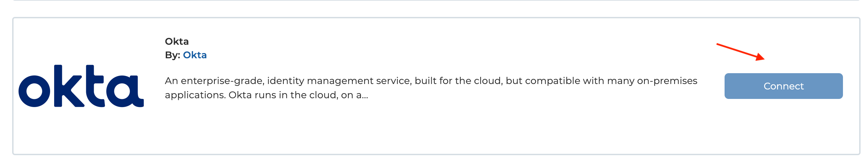Screen dimensions: 868x166
Task: Click the red arrow annotation above Connect
Action: coord(740,52)
